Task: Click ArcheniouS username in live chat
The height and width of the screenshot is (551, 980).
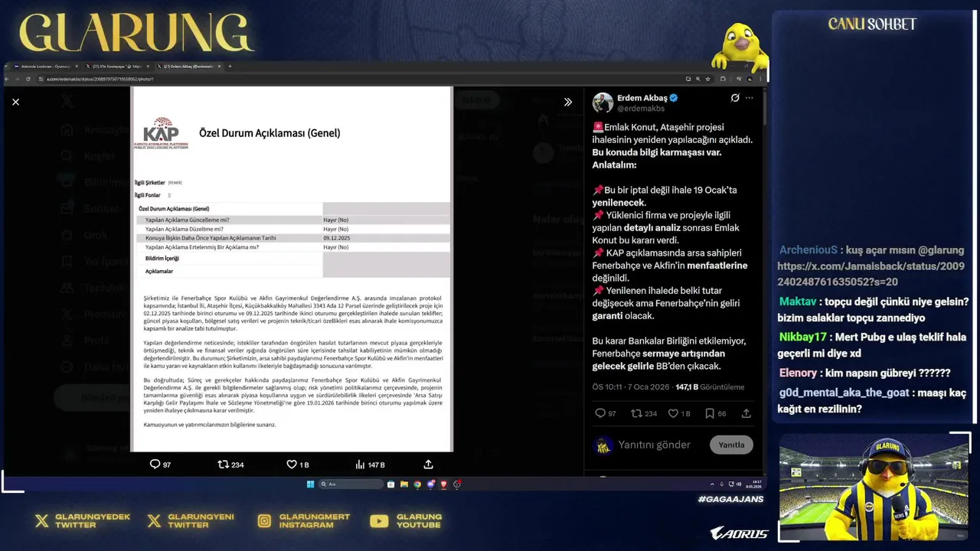Action: click(808, 250)
